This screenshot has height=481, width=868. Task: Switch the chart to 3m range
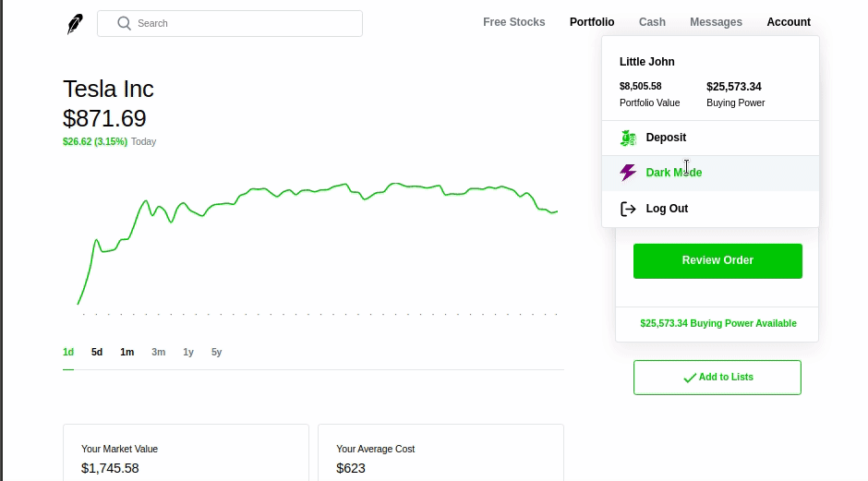tap(158, 352)
